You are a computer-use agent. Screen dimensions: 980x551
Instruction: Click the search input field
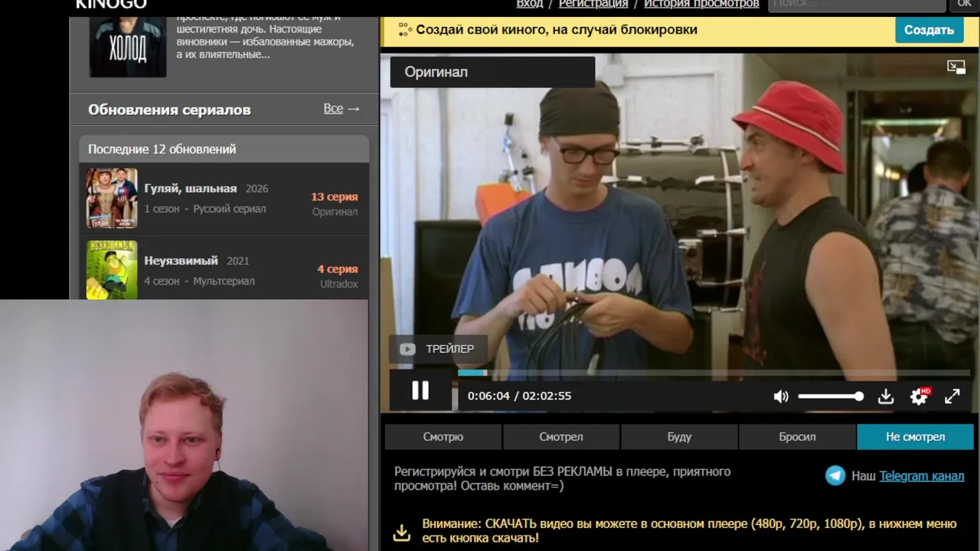pyautogui.click(x=857, y=4)
